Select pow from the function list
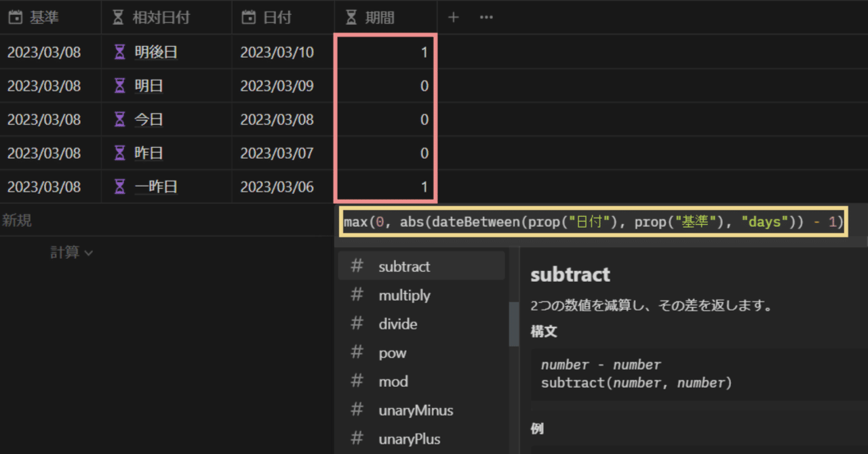 click(393, 352)
